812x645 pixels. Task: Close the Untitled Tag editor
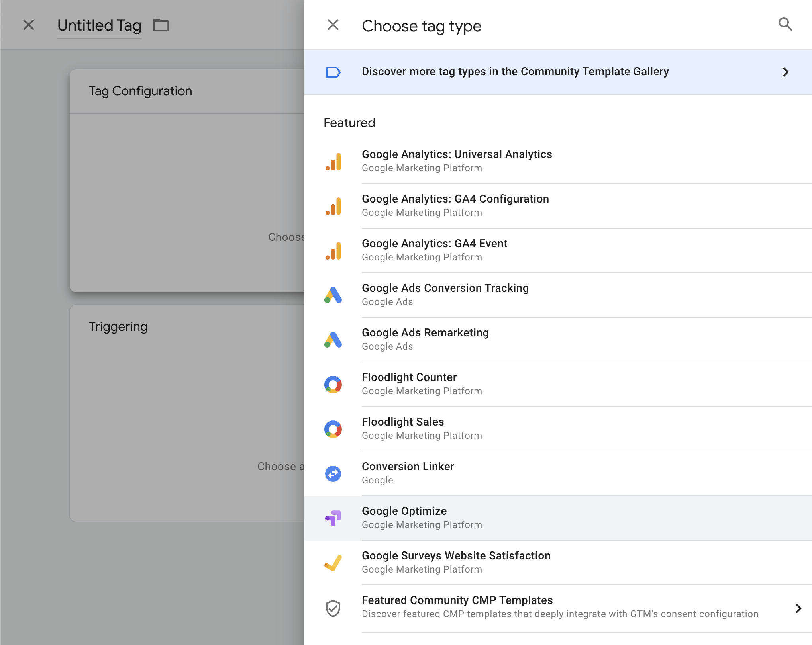pyautogui.click(x=29, y=25)
